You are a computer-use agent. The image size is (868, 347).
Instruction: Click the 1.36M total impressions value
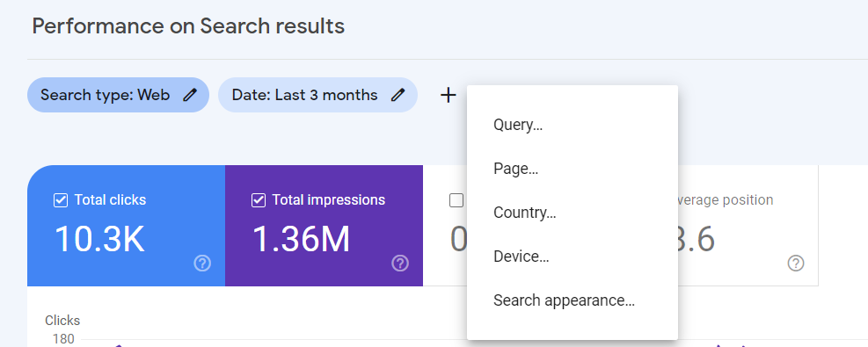click(x=301, y=239)
